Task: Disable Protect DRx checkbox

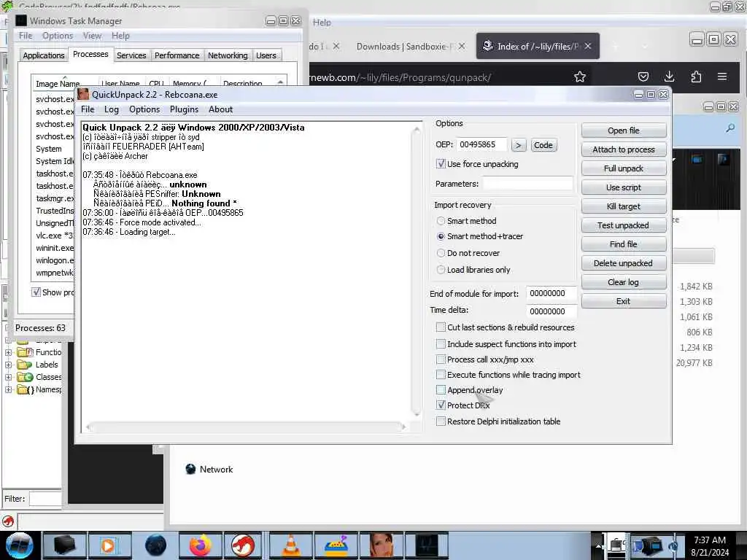Action: point(441,405)
